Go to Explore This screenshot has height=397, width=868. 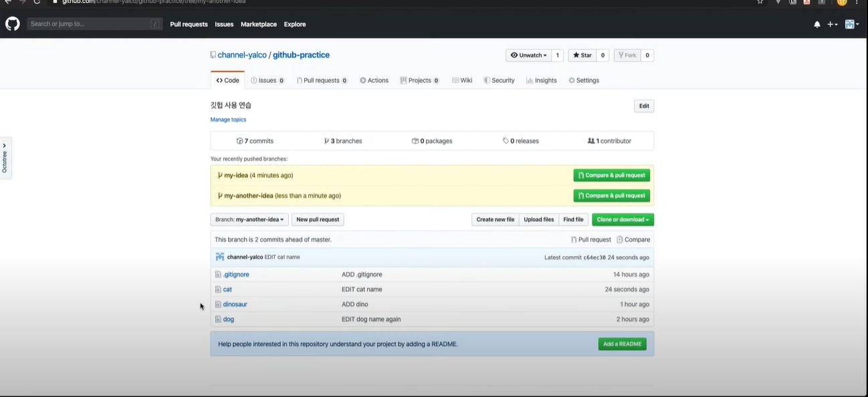point(295,25)
